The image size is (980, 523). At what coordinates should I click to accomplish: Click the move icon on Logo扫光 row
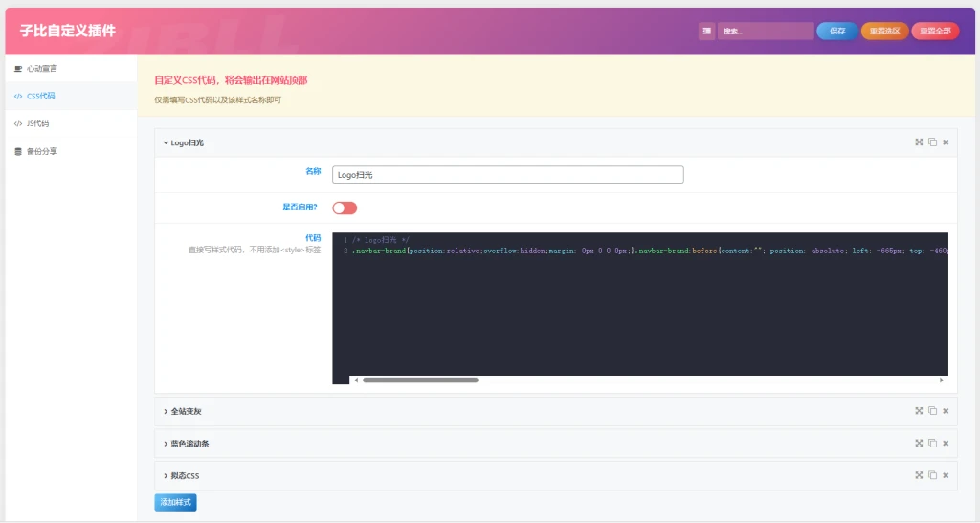coord(919,142)
